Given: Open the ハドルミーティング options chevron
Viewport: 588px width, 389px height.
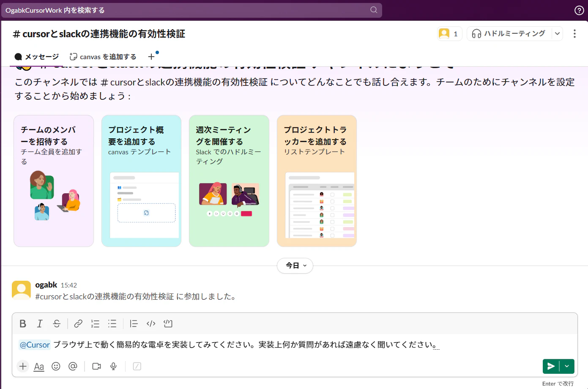Looking at the screenshot, I should point(558,33).
